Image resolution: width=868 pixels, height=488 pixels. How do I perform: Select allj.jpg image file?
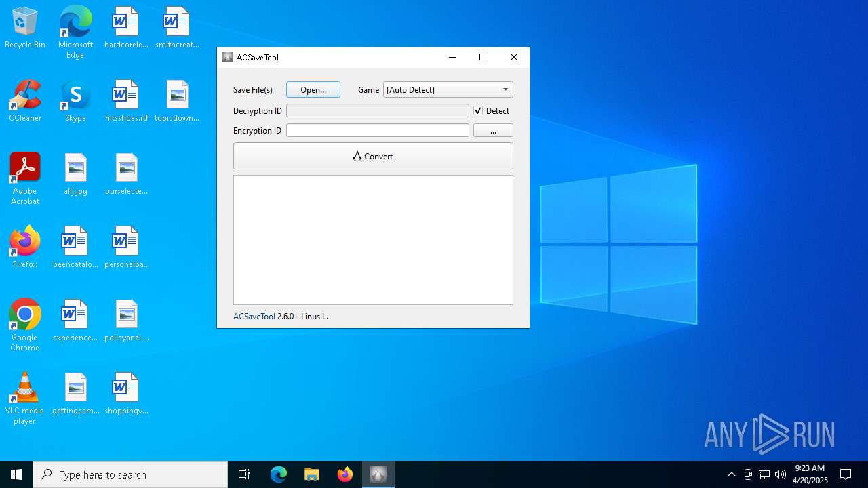click(75, 174)
